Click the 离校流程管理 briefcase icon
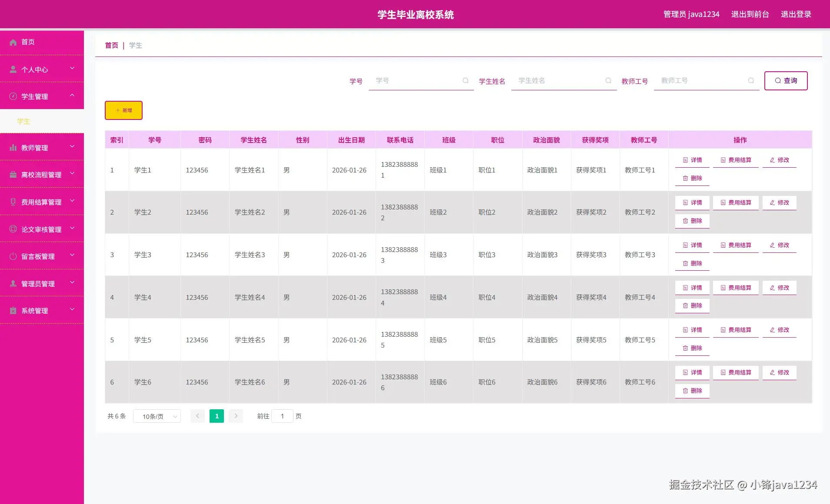 13,175
